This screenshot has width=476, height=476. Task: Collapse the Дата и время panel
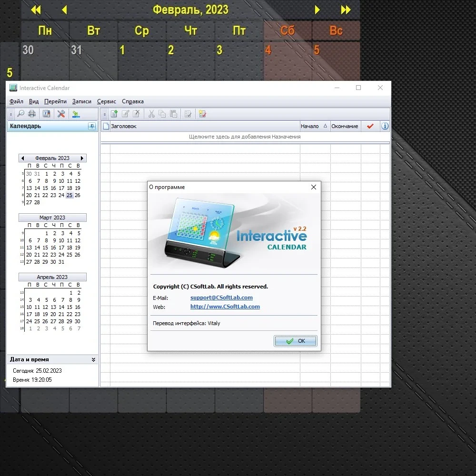pyautogui.click(x=93, y=359)
